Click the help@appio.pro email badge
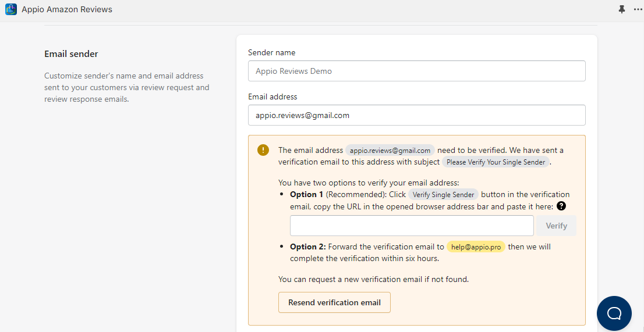The width and height of the screenshot is (644, 332). 476,247
